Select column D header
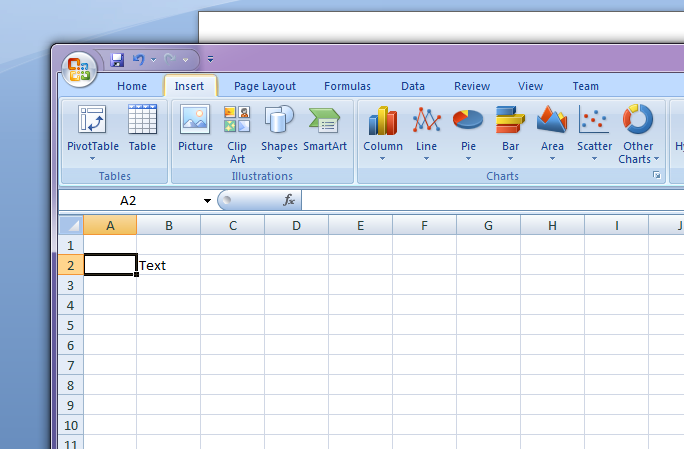The height and width of the screenshot is (449, 684). pyautogui.click(x=296, y=226)
